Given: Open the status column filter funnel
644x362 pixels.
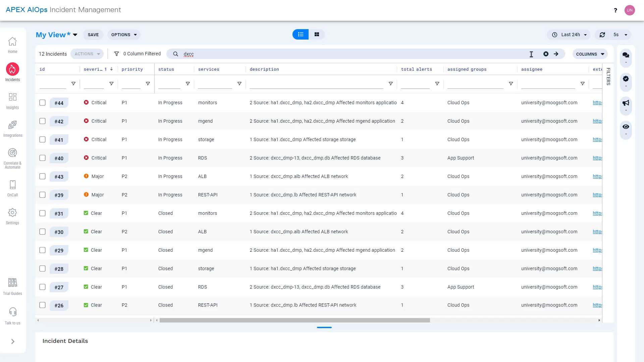Looking at the screenshot, I should click(x=188, y=84).
